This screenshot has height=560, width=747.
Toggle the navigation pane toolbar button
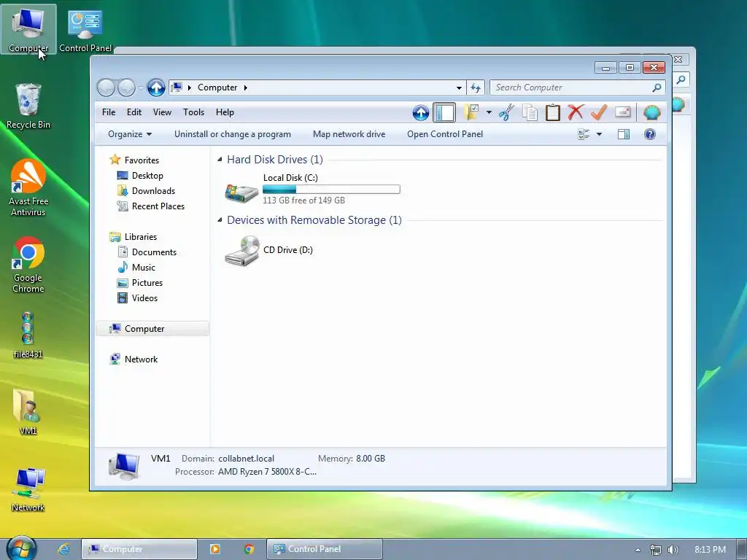coord(444,113)
